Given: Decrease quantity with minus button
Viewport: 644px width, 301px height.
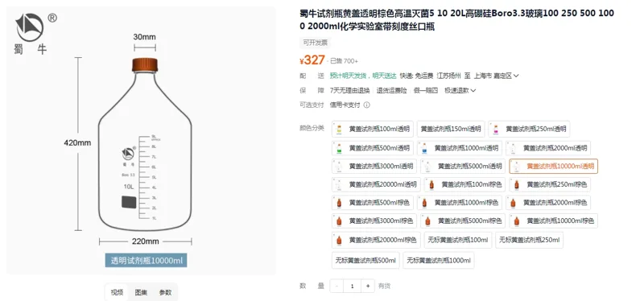Looking at the screenshot, I should pyautogui.click(x=336, y=286).
